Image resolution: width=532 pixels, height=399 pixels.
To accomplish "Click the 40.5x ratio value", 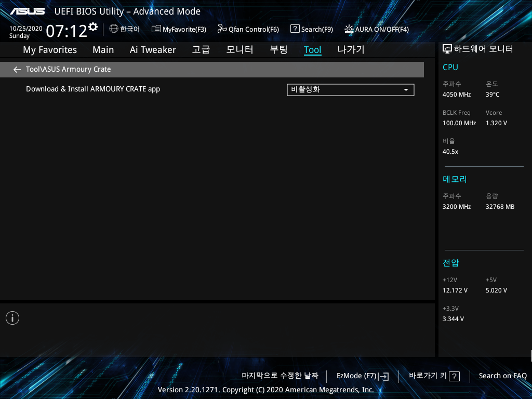I will (450, 152).
